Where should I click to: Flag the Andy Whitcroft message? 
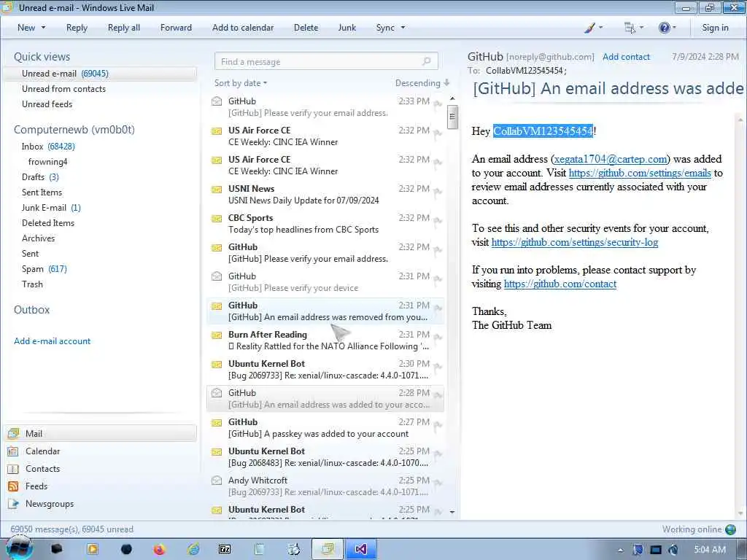(438, 484)
